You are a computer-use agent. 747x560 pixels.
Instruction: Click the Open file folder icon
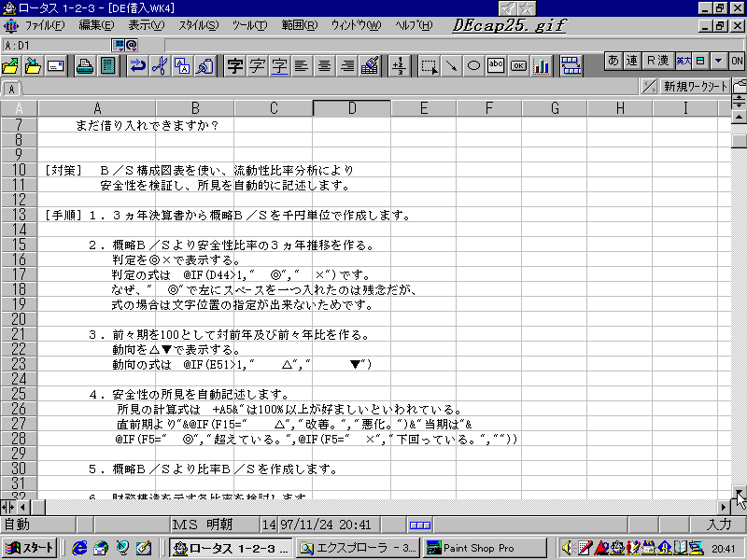(x=11, y=65)
